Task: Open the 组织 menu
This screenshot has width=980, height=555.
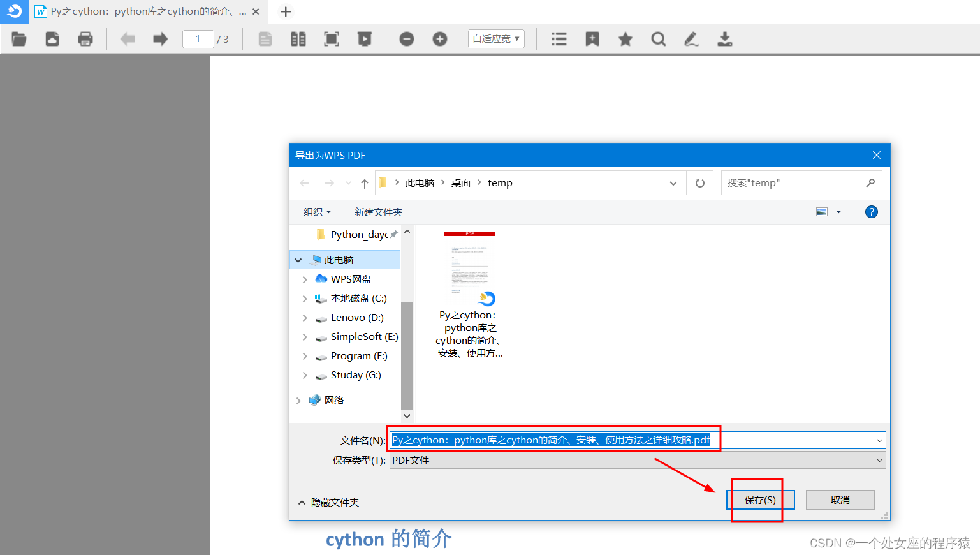Action: click(x=318, y=212)
